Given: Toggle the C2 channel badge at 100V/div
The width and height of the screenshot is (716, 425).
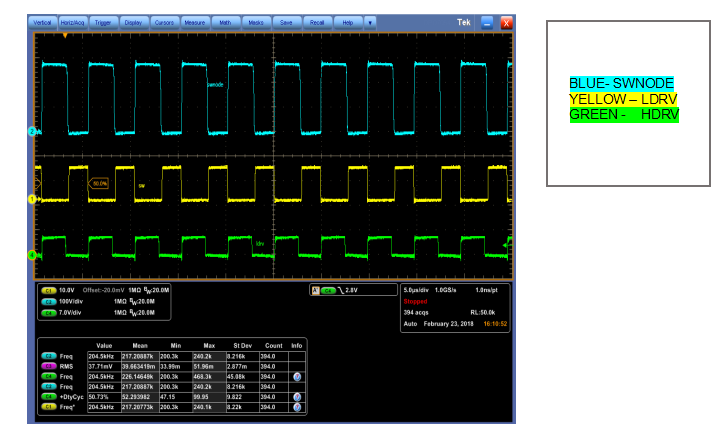Looking at the screenshot, I should [47, 301].
